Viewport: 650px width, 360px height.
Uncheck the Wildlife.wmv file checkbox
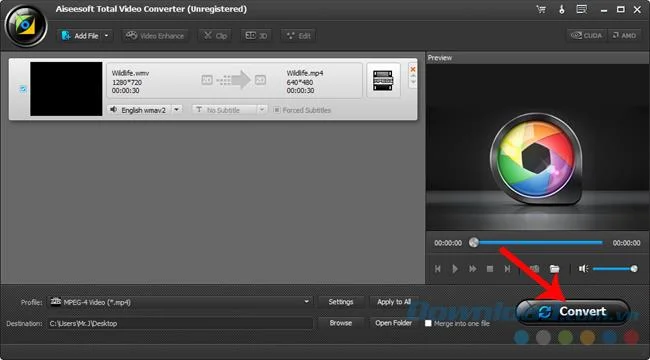click(23, 89)
